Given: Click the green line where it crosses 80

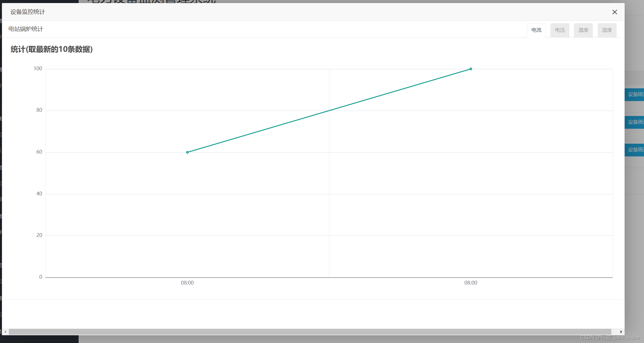Looking at the screenshot, I should click(329, 111).
